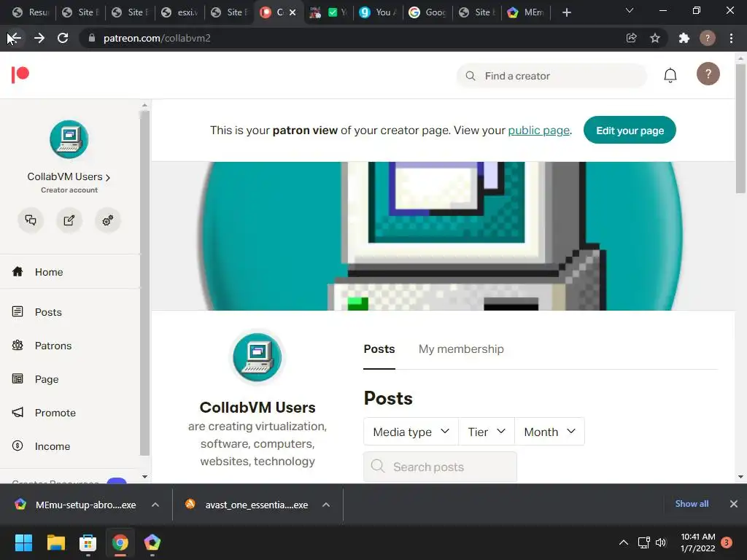747x560 pixels.
Task: Click the address bar URL
Action: click(157, 38)
